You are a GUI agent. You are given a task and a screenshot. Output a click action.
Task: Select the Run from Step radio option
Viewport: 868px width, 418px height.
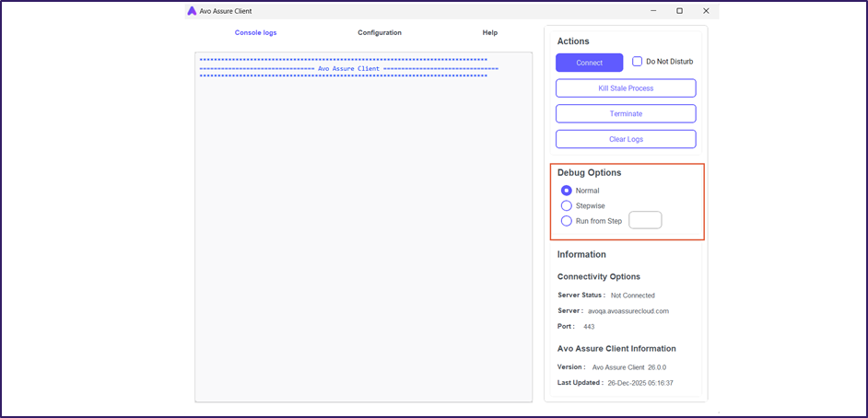point(567,221)
